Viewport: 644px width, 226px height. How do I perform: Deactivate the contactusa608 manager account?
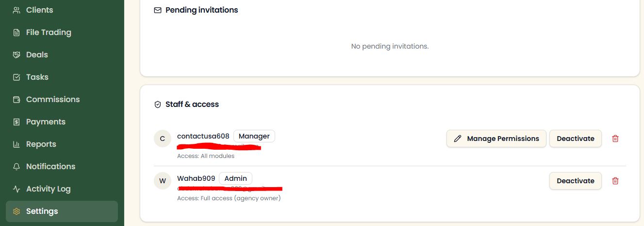pyautogui.click(x=575, y=139)
